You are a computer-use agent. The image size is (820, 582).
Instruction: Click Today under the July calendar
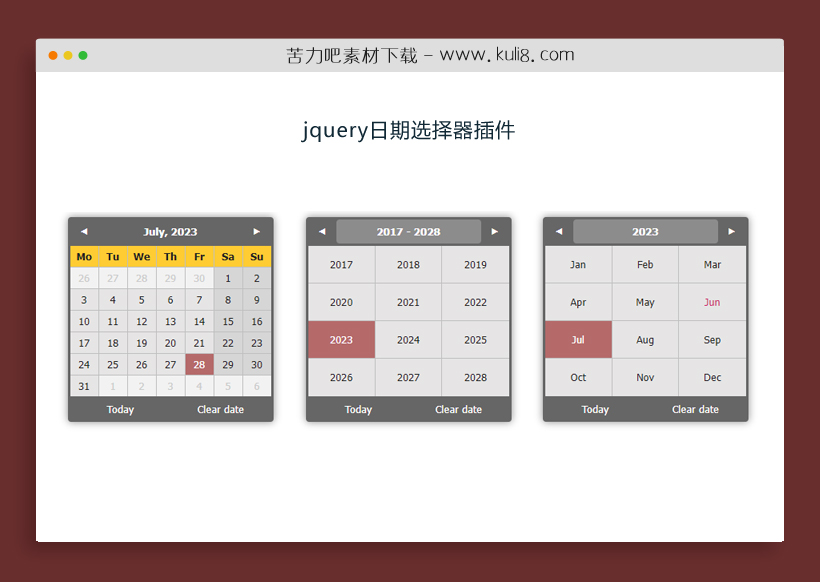pos(120,409)
